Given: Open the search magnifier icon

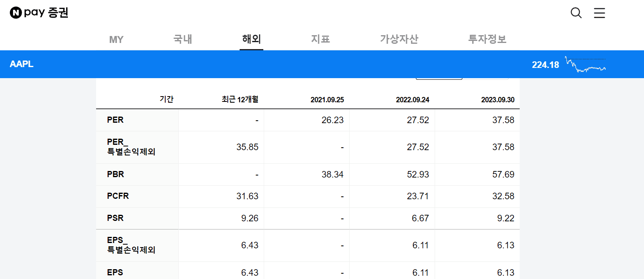Looking at the screenshot, I should point(576,13).
